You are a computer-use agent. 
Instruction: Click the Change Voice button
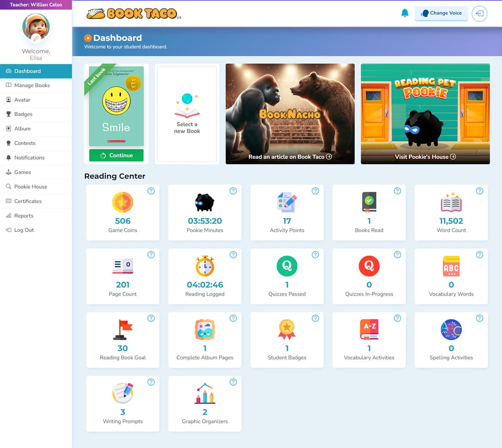441,13
